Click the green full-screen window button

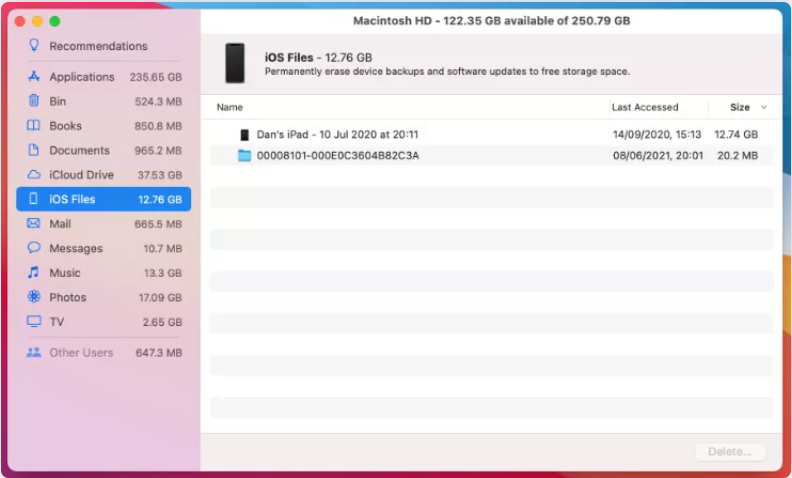[55, 21]
